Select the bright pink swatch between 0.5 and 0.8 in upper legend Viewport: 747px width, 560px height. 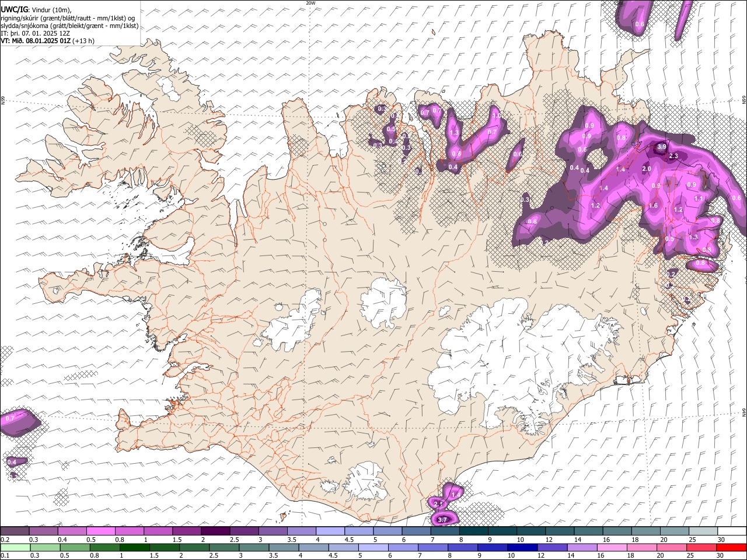pos(100,531)
